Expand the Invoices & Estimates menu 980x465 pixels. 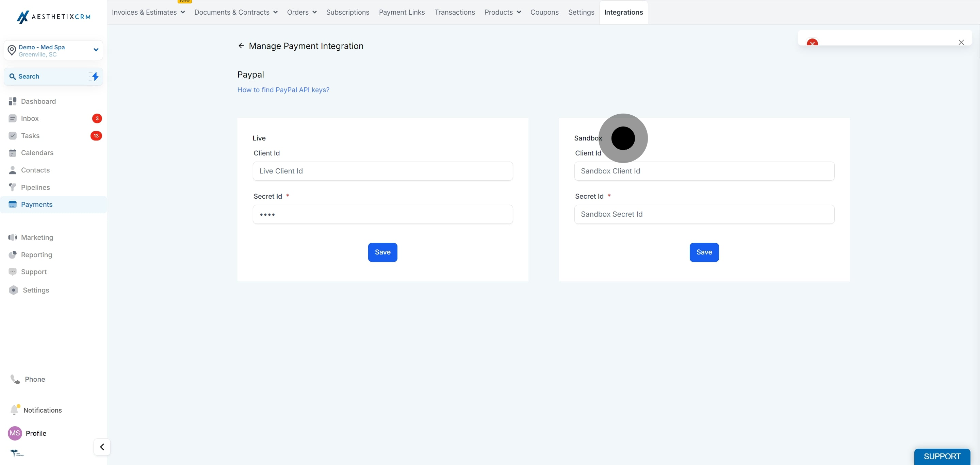coord(148,12)
